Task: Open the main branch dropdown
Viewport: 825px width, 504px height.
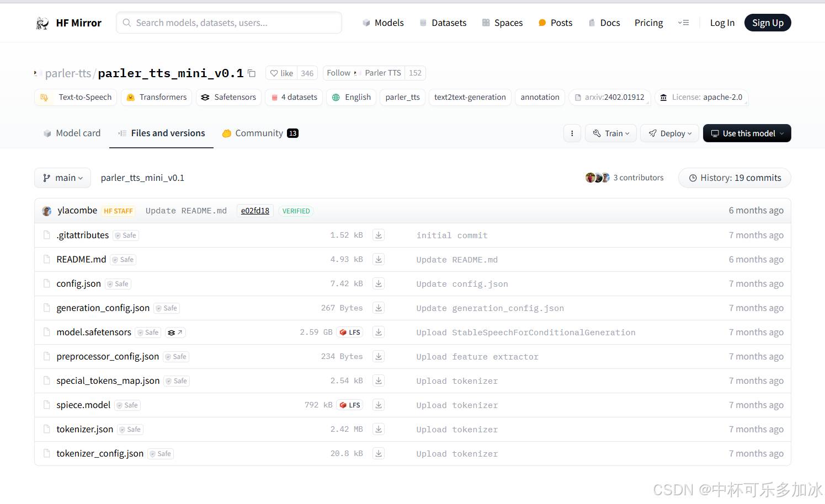Action: pos(63,178)
